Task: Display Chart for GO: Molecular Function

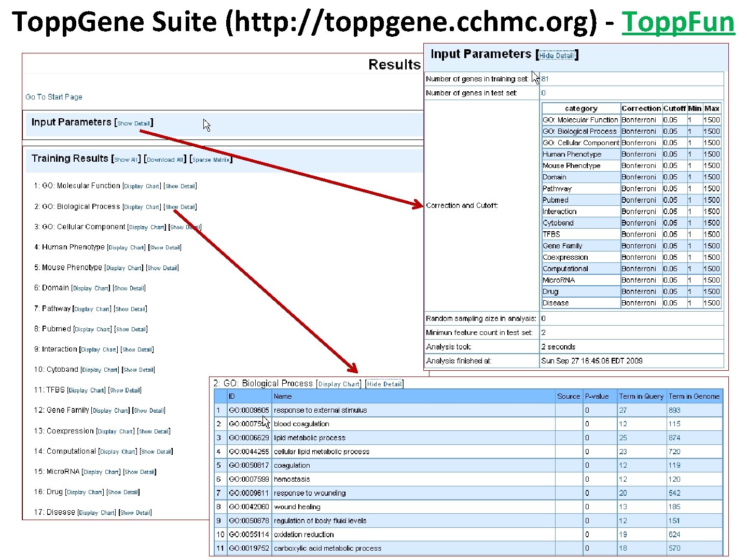Action: click(x=142, y=186)
